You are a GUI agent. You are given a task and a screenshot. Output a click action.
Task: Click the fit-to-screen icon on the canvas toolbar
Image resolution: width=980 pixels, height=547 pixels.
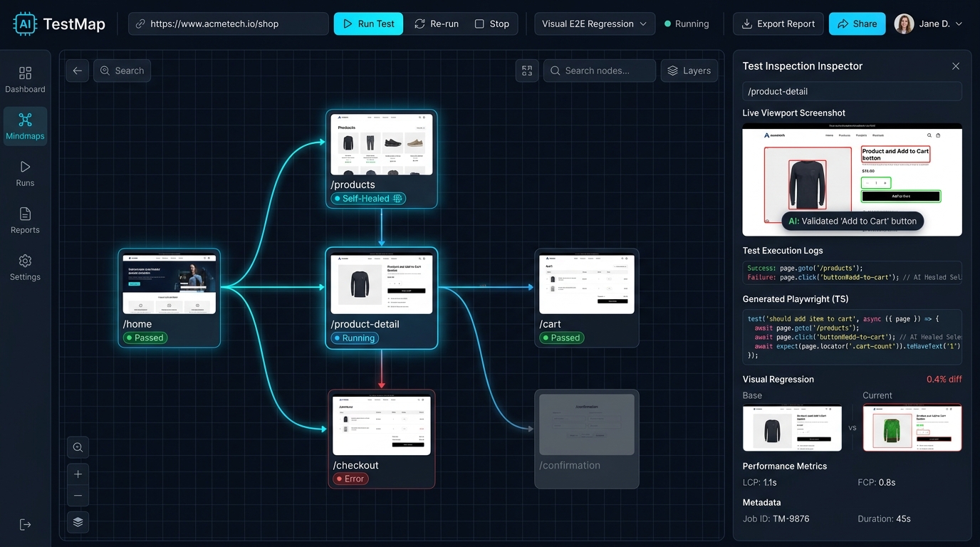527,71
